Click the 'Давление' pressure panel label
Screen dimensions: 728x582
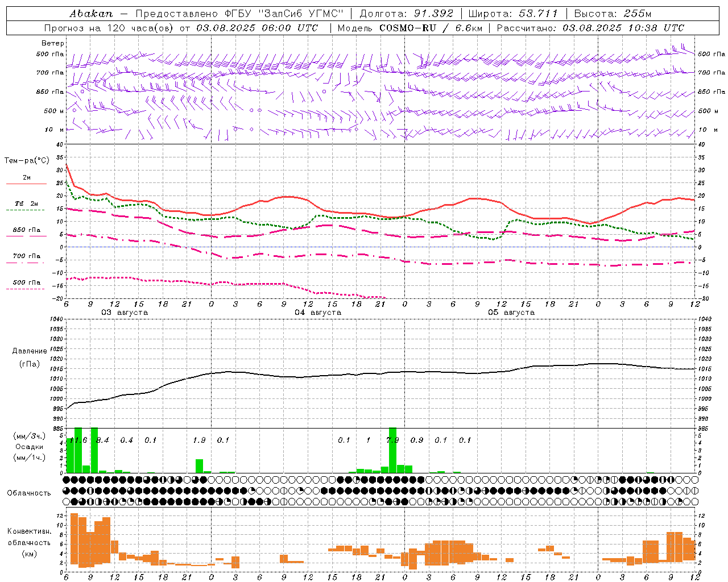pyautogui.click(x=30, y=351)
